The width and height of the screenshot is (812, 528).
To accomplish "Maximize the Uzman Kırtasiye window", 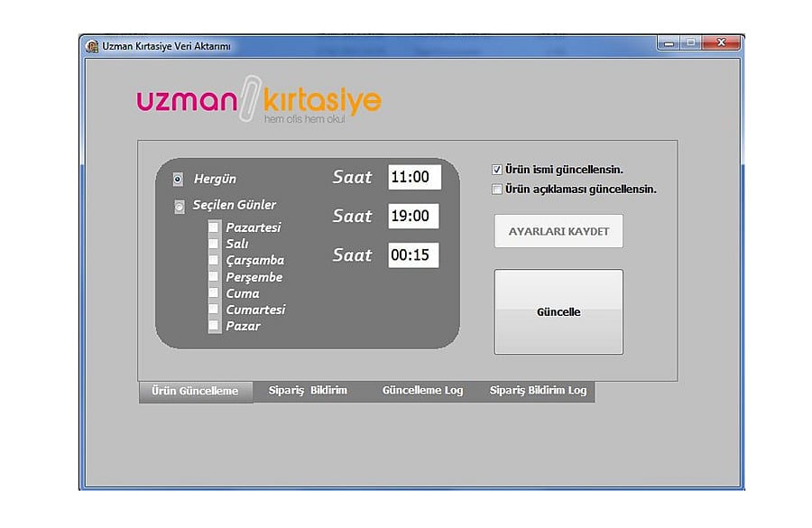I will click(x=691, y=43).
